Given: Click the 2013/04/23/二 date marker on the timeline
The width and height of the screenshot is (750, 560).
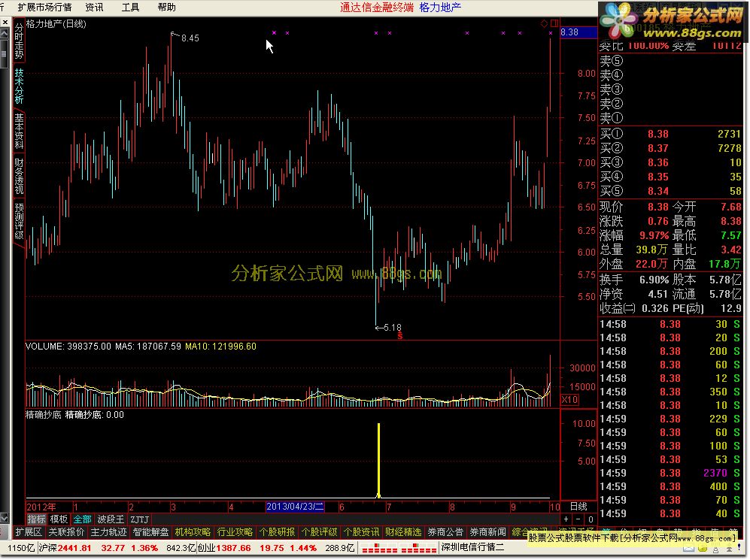Looking at the screenshot, I should point(295,507).
